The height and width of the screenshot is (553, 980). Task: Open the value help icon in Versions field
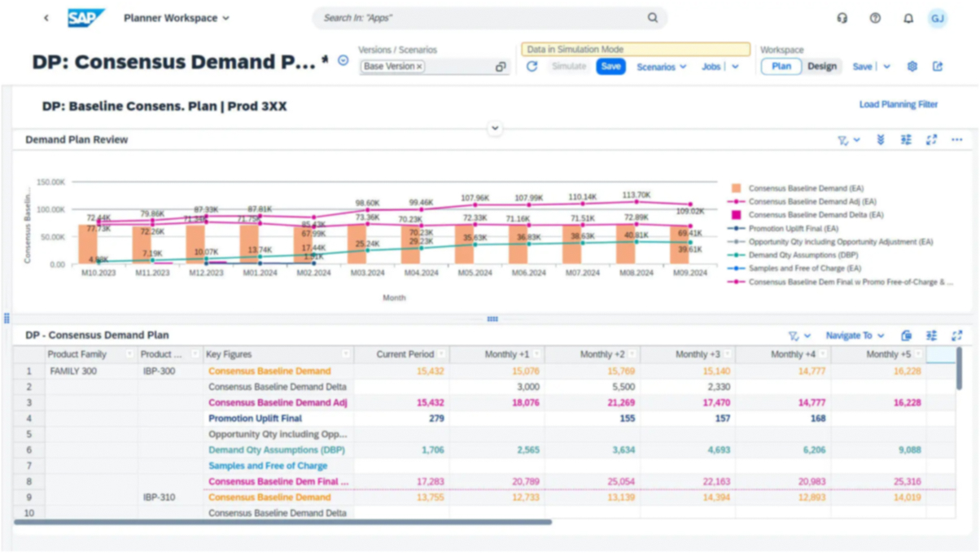click(x=501, y=67)
